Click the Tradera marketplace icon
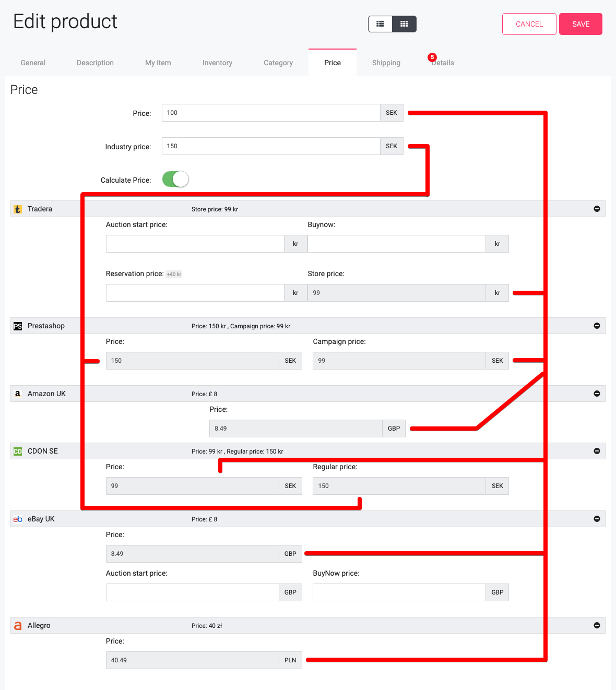 click(18, 209)
